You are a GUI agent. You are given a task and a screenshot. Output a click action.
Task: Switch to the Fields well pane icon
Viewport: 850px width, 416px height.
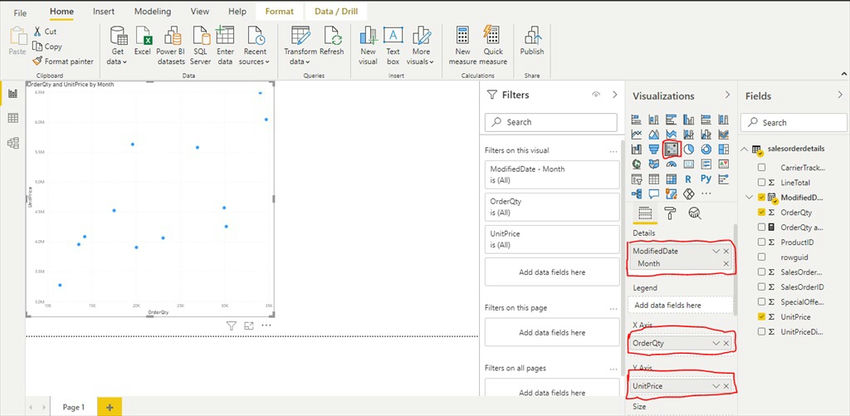point(645,213)
